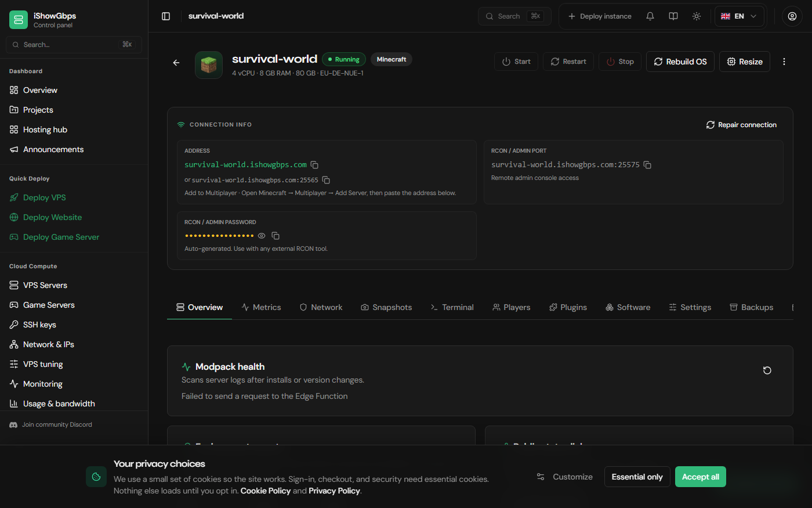Click Customize cookie preferences
Viewport: 812px width, 508px height.
point(565,477)
